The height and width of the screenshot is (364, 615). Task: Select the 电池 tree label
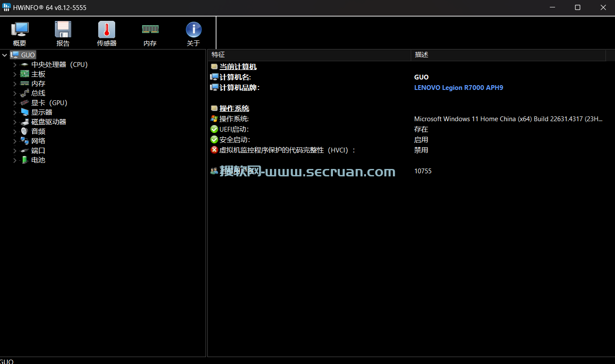pyautogui.click(x=38, y=160)
